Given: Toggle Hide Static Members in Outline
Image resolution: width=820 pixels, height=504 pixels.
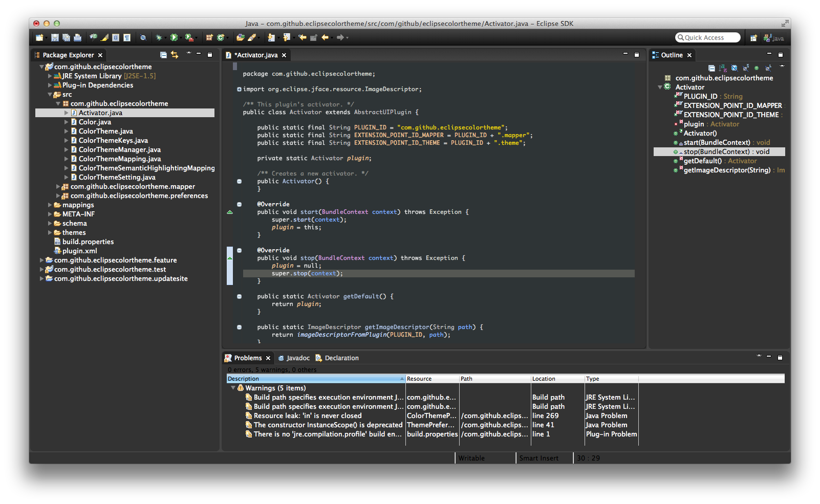Looking at the screenshot, I should tap(746, 68).
